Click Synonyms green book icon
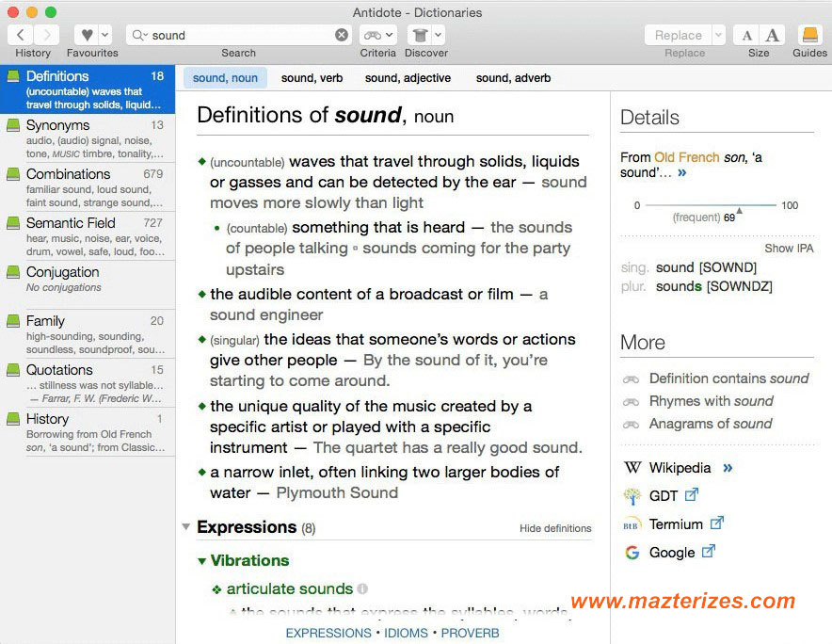This screenshot has width=832, height=644. 13,125
